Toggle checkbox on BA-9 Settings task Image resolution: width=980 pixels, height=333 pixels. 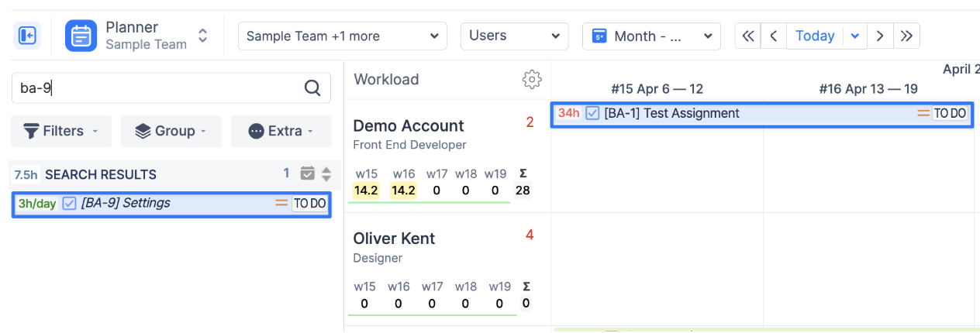pos(70,204)
